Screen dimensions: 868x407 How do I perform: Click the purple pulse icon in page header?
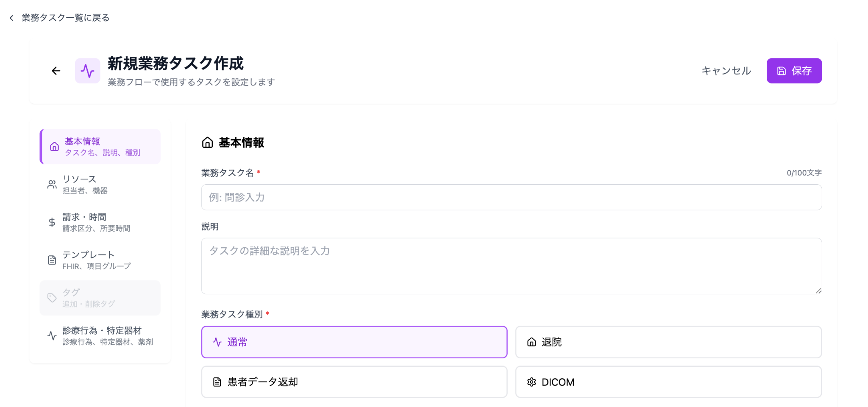coord(87,70)
